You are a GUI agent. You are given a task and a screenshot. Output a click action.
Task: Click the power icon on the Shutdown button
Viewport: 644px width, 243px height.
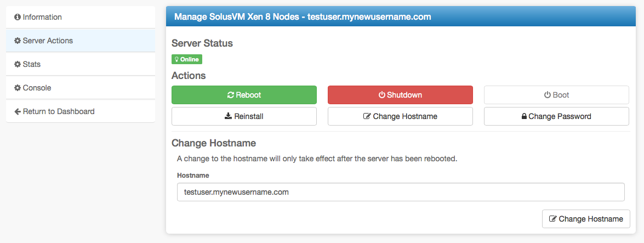382,95
